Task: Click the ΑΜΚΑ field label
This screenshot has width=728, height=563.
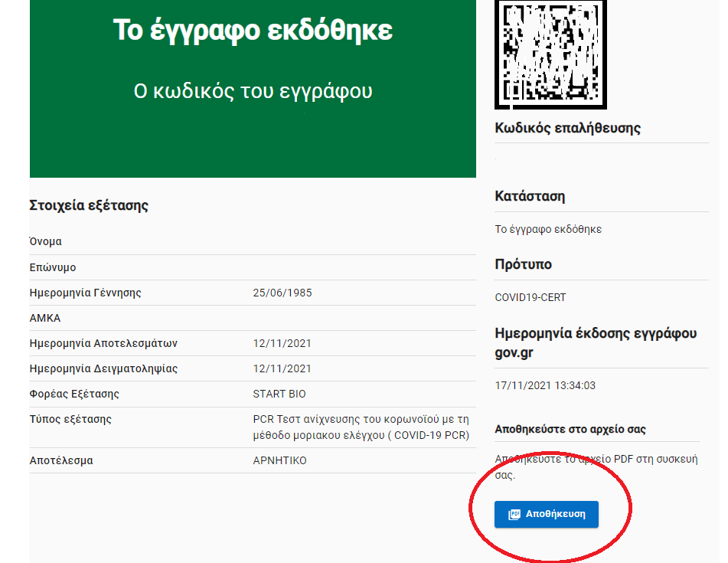Action: 44,318
